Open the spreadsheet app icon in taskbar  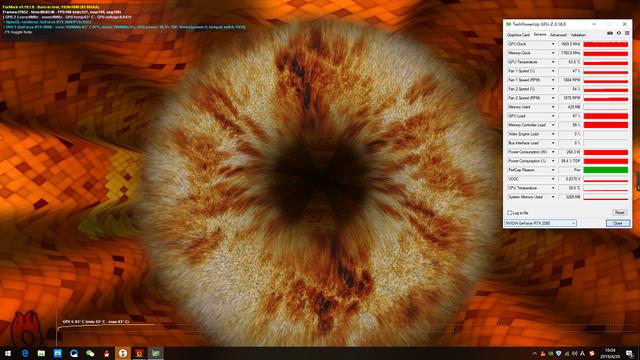41,353
